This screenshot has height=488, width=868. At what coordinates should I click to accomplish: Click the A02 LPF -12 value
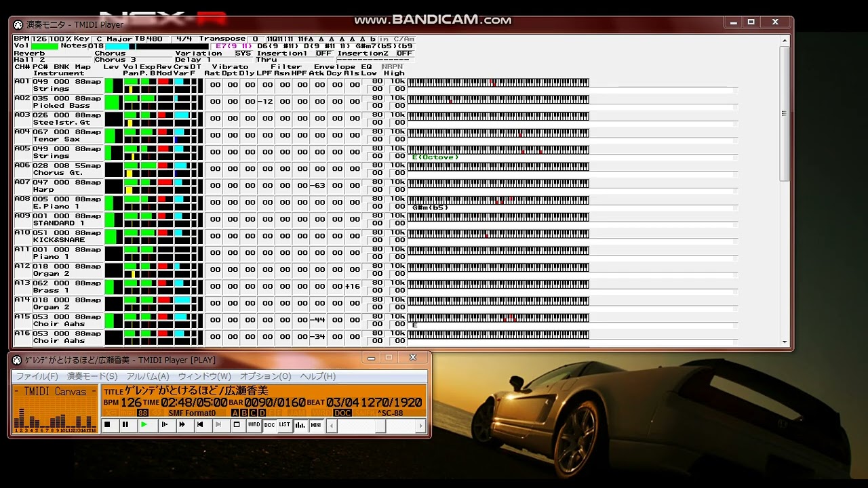tap(265, 102)
